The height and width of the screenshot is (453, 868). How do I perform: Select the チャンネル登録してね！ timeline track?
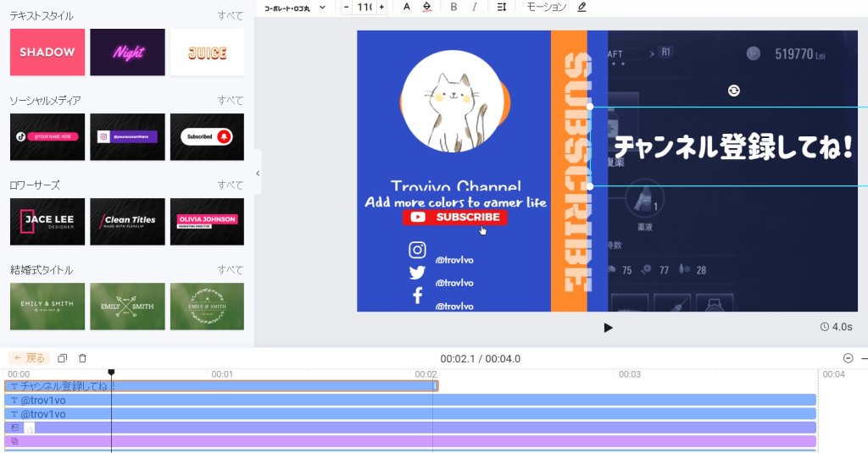click(220, 386)
